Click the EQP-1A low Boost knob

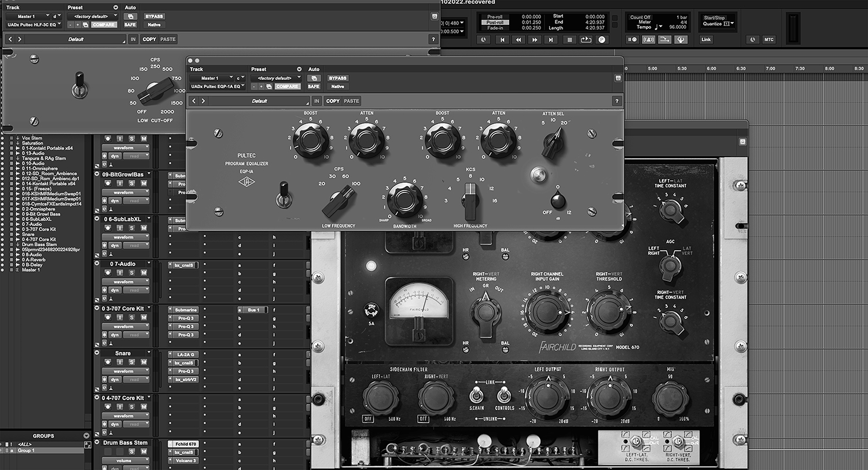point(310,139)
